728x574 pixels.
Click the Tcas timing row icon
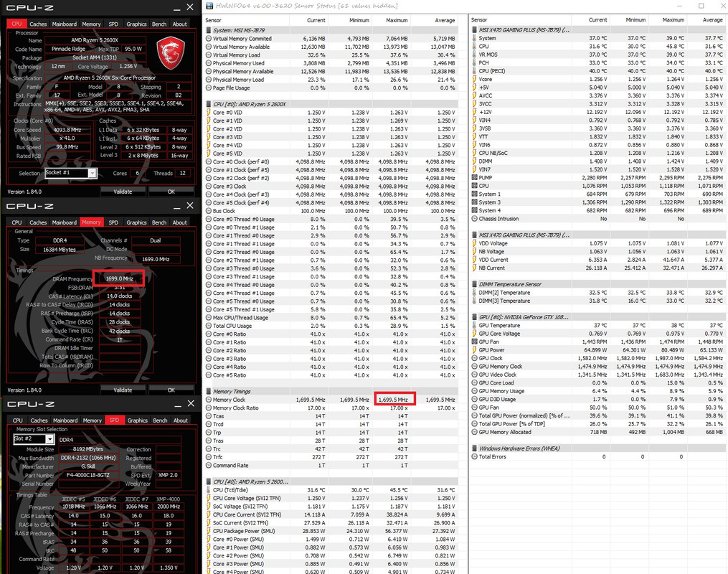209,416
